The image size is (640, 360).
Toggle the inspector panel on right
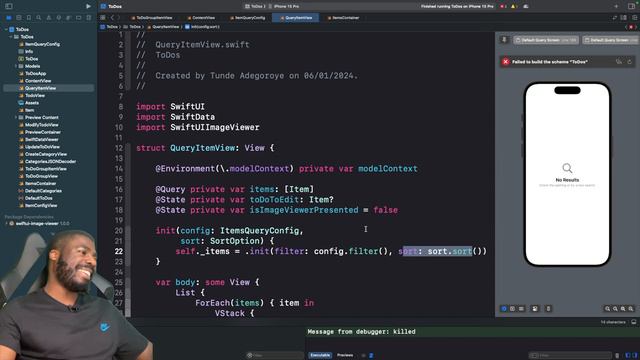[631, 6]
